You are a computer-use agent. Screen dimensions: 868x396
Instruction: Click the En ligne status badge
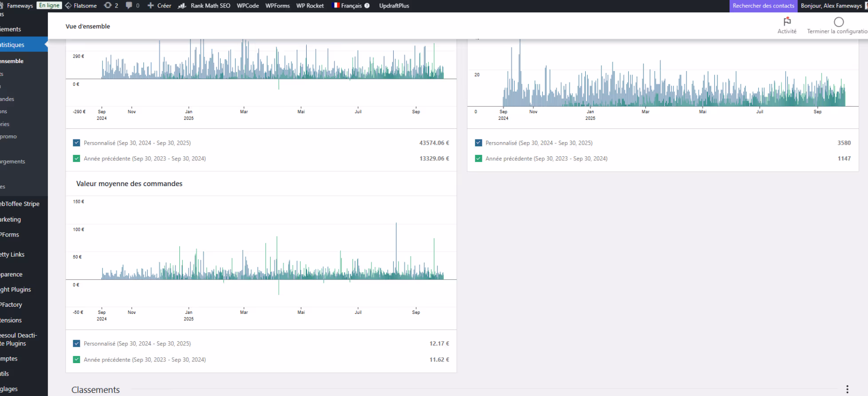click(49, 5)
